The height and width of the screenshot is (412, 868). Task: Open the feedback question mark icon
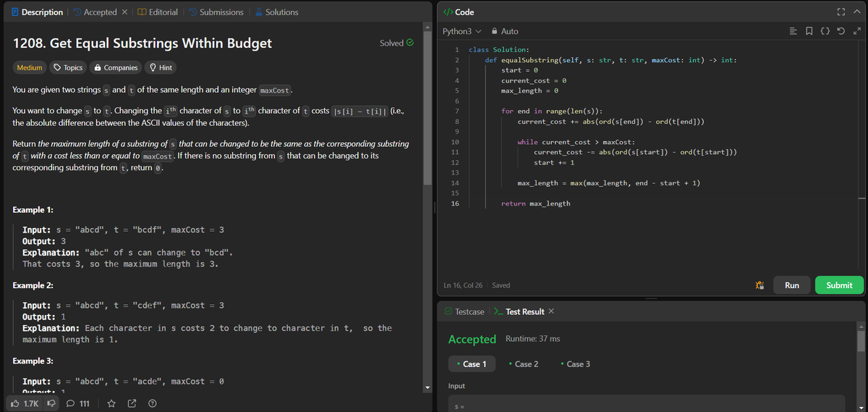[153, 403]
